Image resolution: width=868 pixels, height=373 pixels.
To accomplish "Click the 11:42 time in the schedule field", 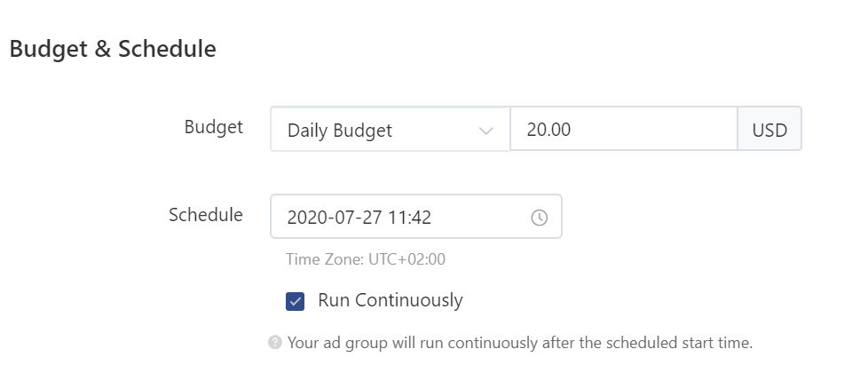I will point(410,218).
